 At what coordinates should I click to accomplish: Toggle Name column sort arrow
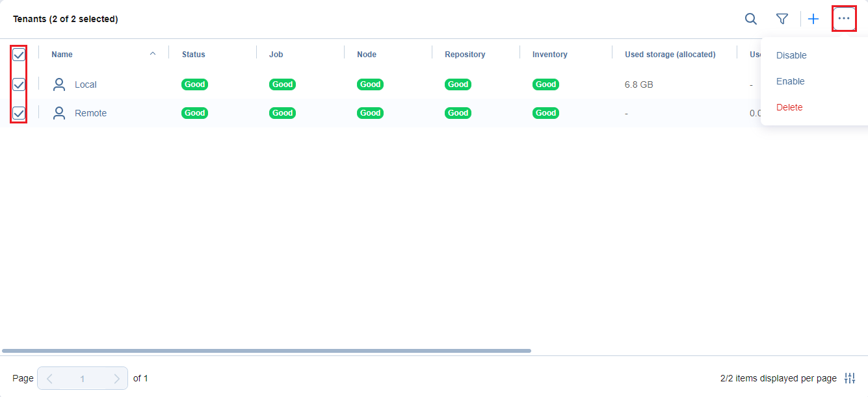coord(153,54)
